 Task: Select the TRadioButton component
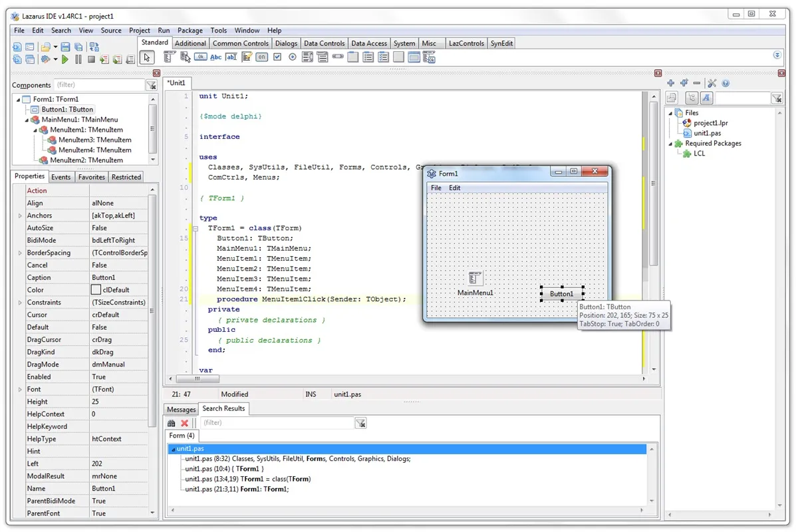coord(291,57)
